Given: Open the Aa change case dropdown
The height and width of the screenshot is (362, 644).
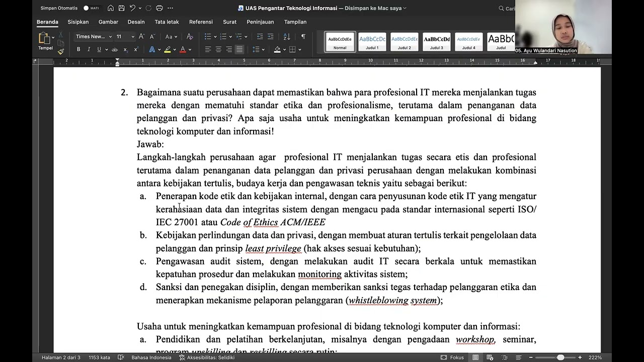Looking at the screenshot, I should pos(171,37).
